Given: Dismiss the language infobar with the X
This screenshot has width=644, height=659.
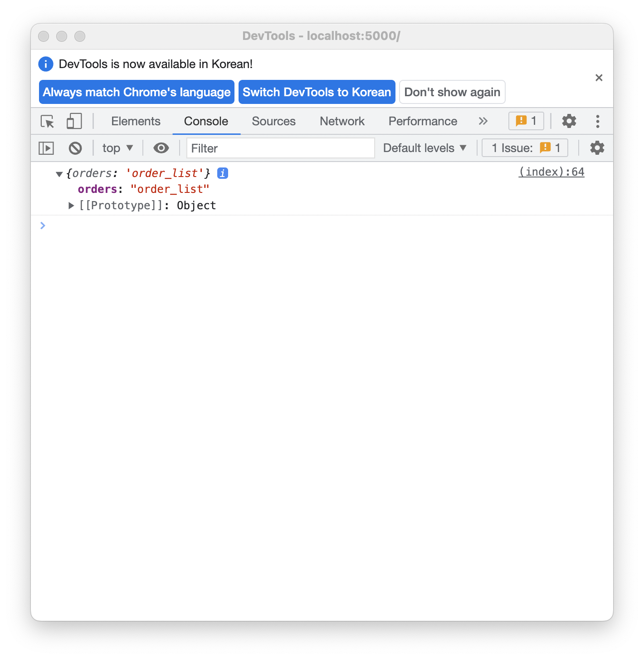Looking at the screenshot, I should (x=599, y=78).
